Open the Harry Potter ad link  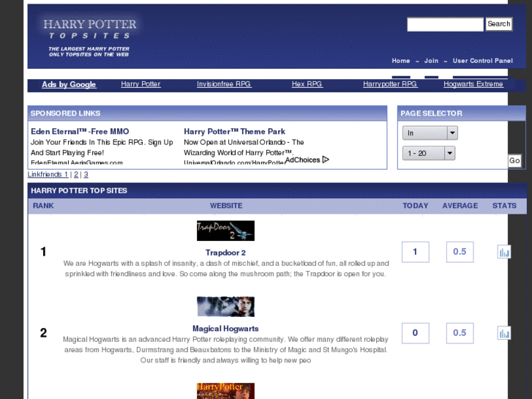(x=141, y=84)
